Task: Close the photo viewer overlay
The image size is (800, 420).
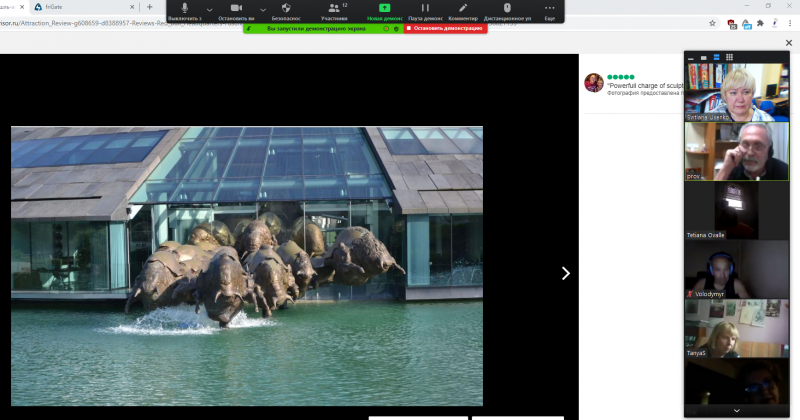Action: [789, 43]
